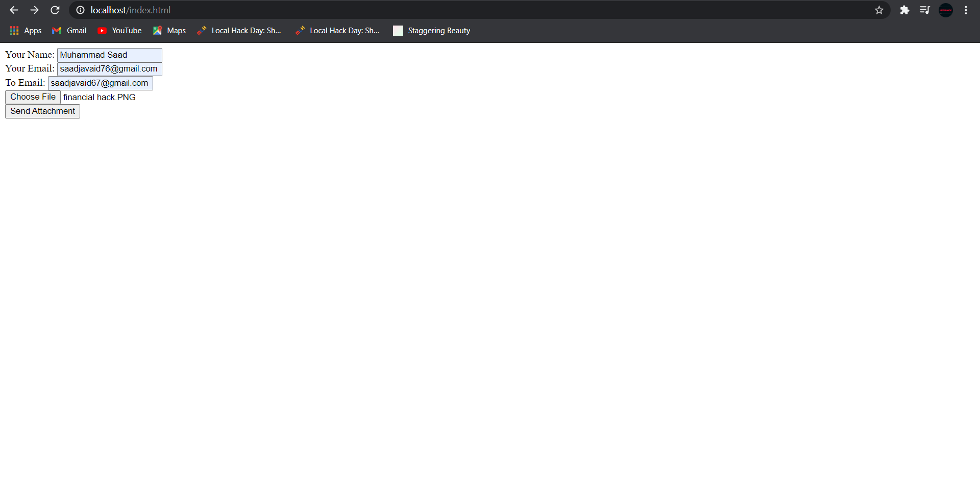The width and height of the screenshot is (980, 499).
Task: Select the Your Name input field
Action: 109,55
